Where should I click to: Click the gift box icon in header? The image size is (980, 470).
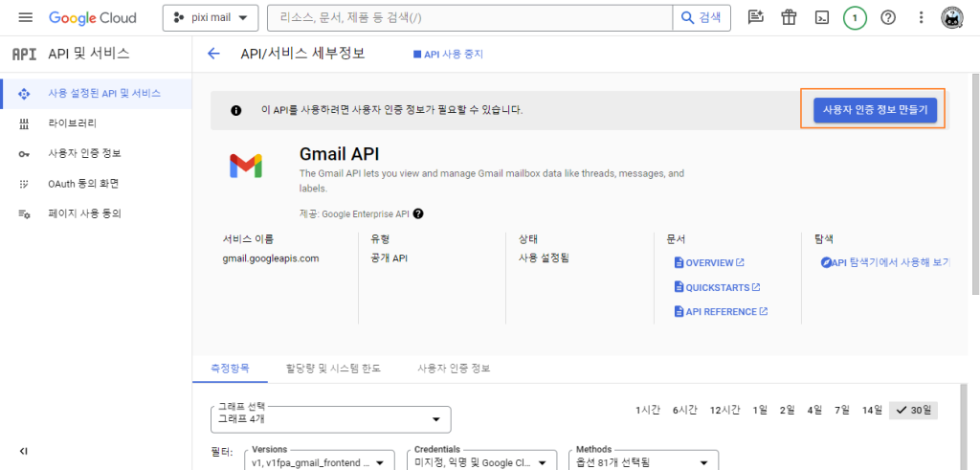tap(789, 18)
